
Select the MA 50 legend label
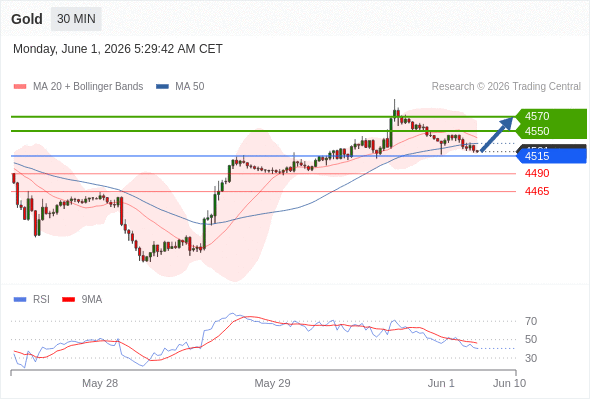click(190, 87)
